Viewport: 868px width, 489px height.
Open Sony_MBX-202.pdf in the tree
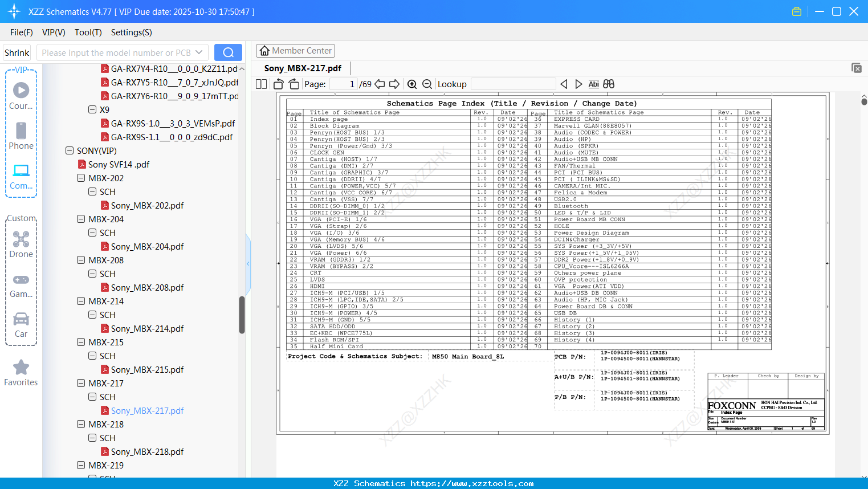[x=147, y=205]
